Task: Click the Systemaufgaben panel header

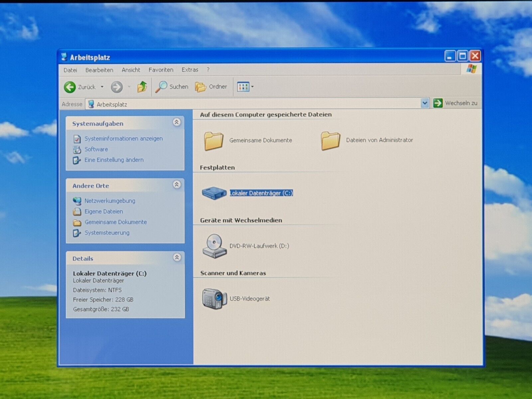Action: pyautogui.click(x=125, y=123)
